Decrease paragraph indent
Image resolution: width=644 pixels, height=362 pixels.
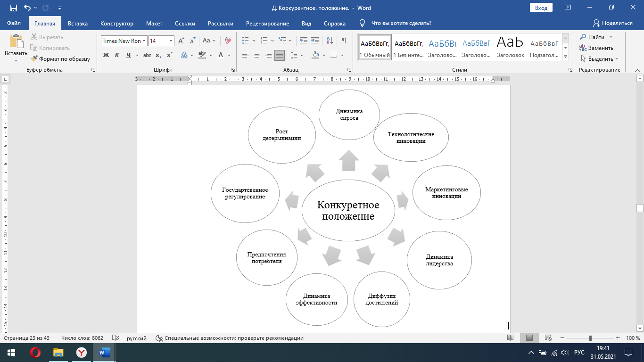pos(304,41)
